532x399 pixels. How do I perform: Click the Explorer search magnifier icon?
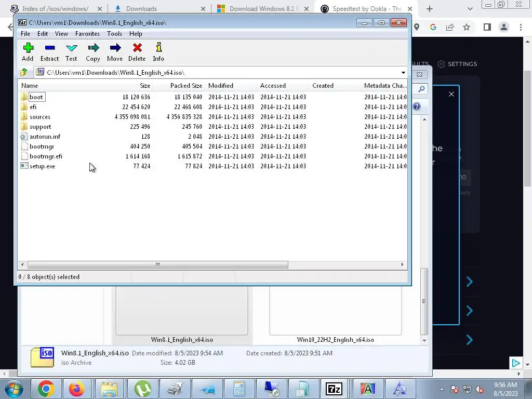pyautogui.click(x=421, y=89)
